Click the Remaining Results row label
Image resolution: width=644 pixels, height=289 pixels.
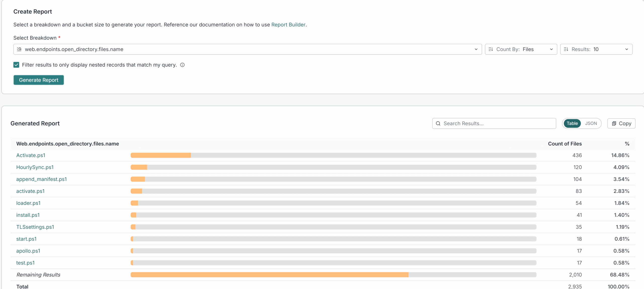(38, 275)
